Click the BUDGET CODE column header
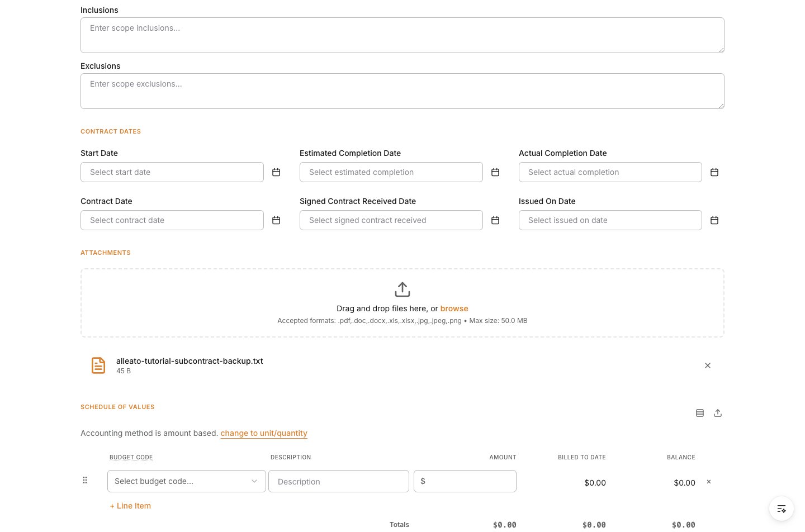The width and height of the screenshot is (805, 532). pyautogui.click(x=131, y=457)
